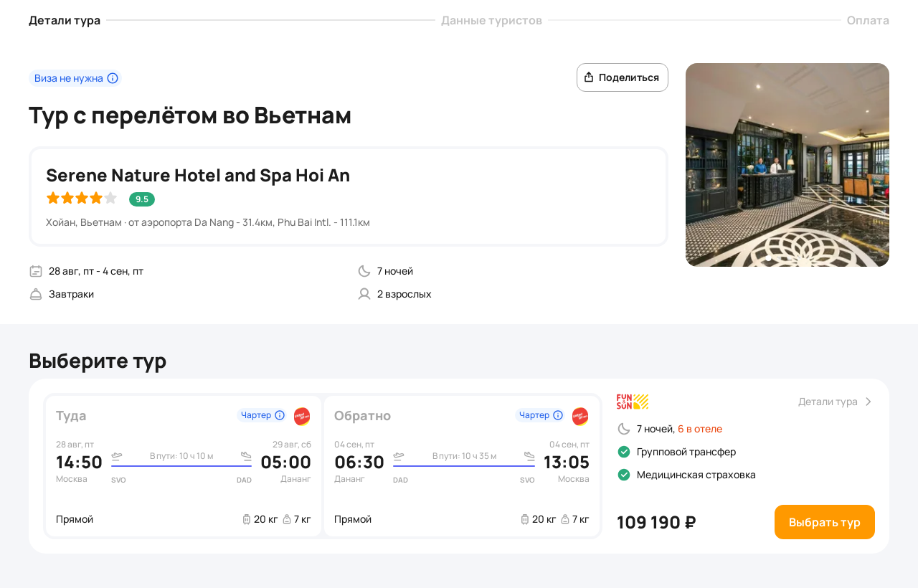Viewport: 918px width, 588px height.
Task: Click the info icon beside "Виза не нужна"
Action: pyautogui.click(x=113, y=78)
